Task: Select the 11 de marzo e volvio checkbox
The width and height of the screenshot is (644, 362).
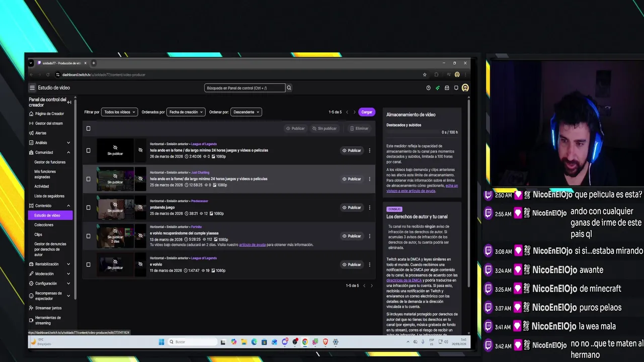Action: click(x=88, y=264)
